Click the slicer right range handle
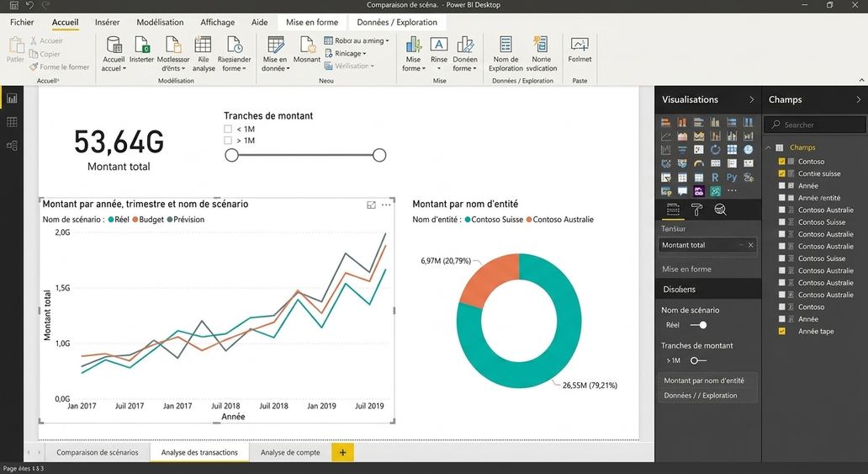This screenshot has width=868, height=474. [x=379, y=155]
